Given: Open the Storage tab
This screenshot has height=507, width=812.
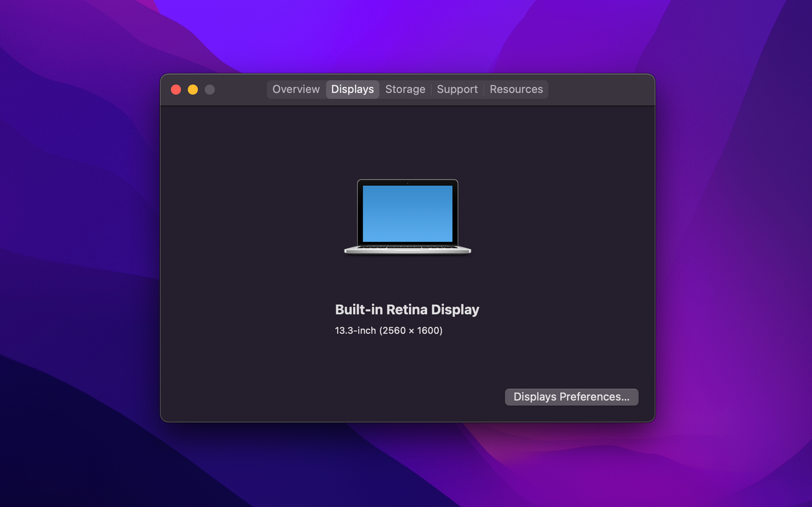Looking at the screenshot, I should [x=405, y=89].
